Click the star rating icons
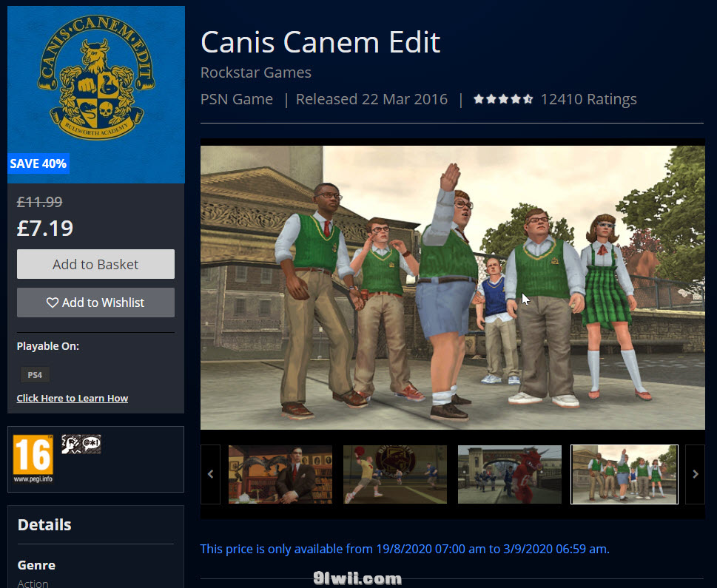The width and height of the screenshot is (717, 588). pos(503,99)
